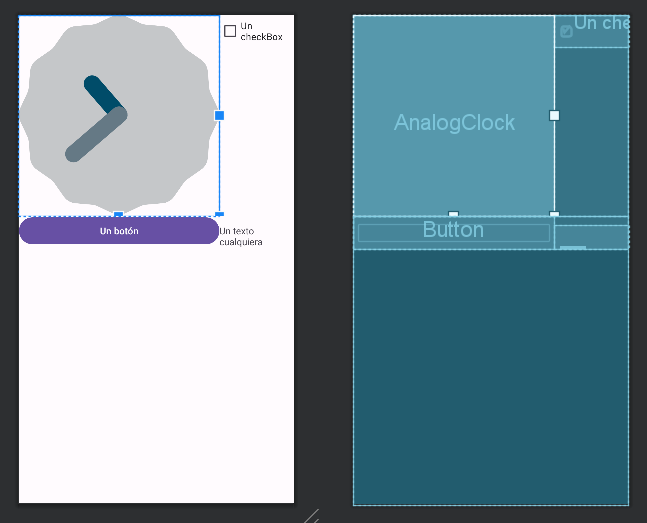Select the 'AnalogClock' label in blueprint
Viewport: 647px width, 523px height.
[454, 123]
